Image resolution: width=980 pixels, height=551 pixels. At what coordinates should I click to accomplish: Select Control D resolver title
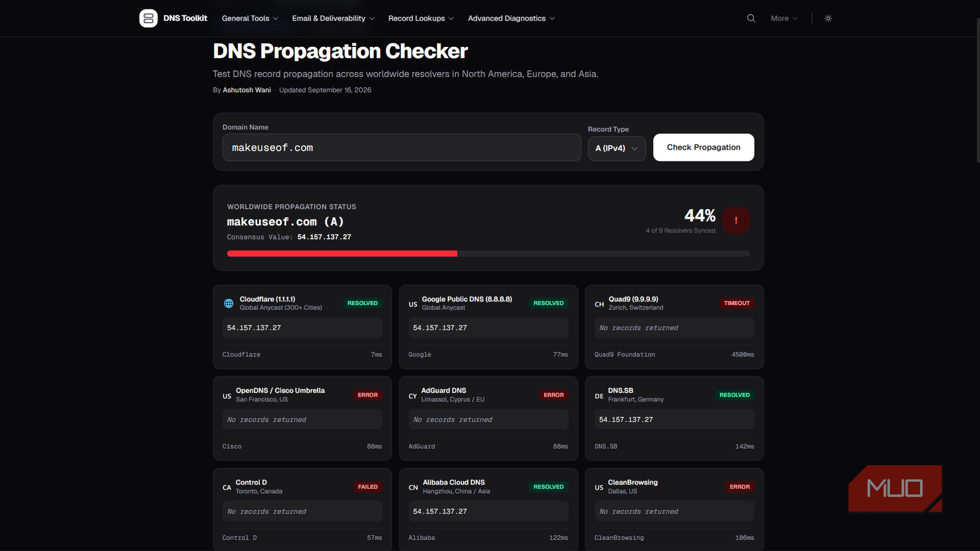click(251, 483)
